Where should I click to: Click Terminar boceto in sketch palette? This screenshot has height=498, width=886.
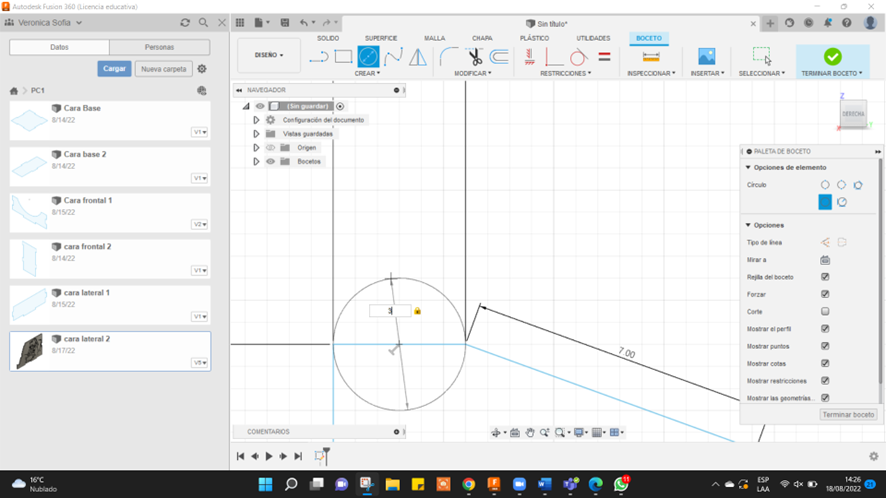click(x=848, y=414)
